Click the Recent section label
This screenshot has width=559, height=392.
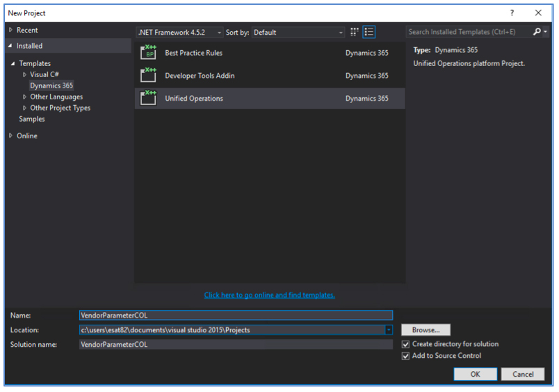(27, 30)
